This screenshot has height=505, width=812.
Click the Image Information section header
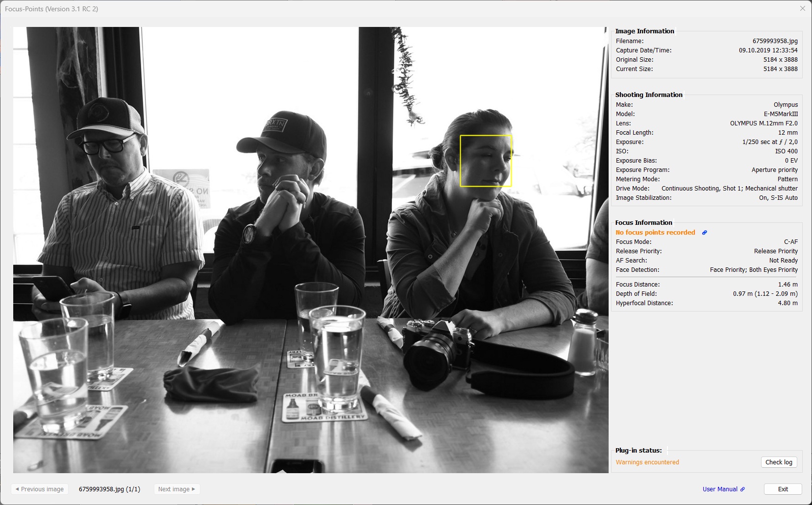pos(645,31)
